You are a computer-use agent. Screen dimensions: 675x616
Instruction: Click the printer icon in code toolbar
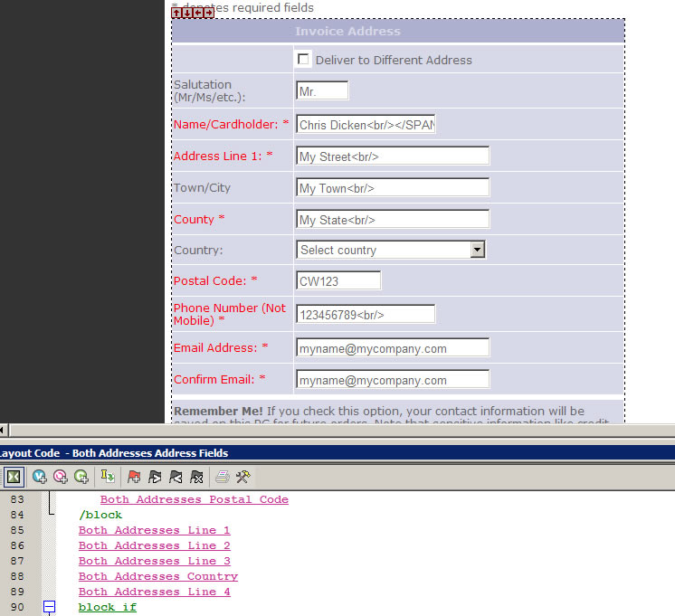[223, 476]
